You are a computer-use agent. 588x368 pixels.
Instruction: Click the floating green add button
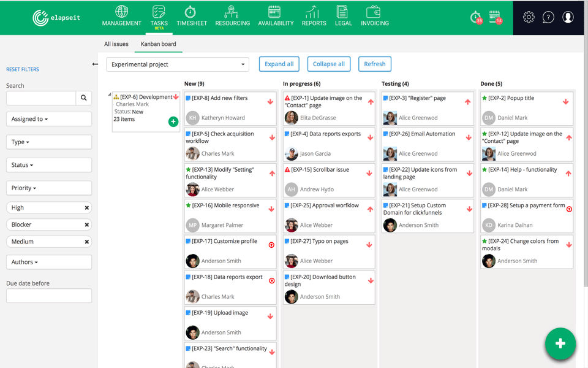pos(560,343)
